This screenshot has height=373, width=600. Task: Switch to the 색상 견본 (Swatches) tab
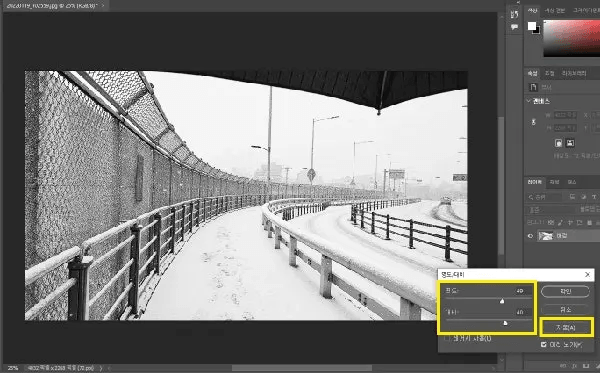tap(554, 11)
